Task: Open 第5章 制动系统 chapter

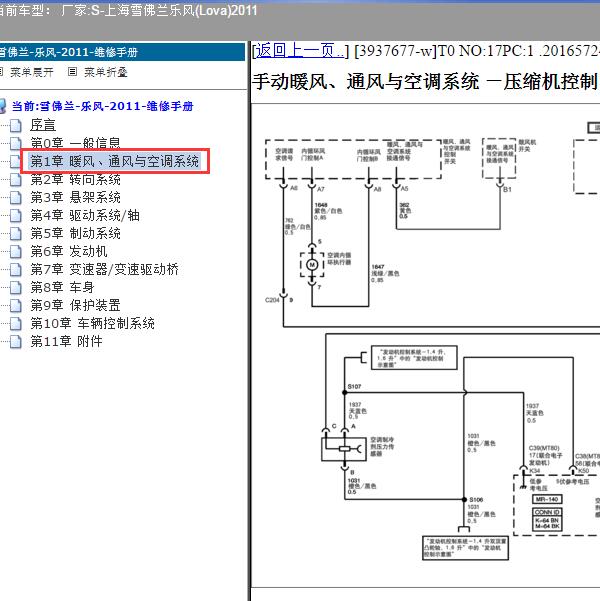Action: [x=76, y=233]
